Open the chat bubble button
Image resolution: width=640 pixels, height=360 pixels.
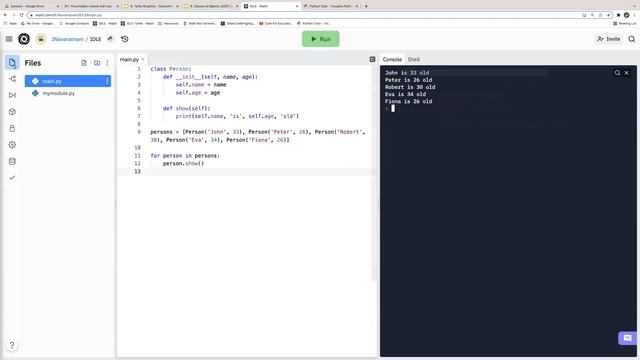click(628, 338)
